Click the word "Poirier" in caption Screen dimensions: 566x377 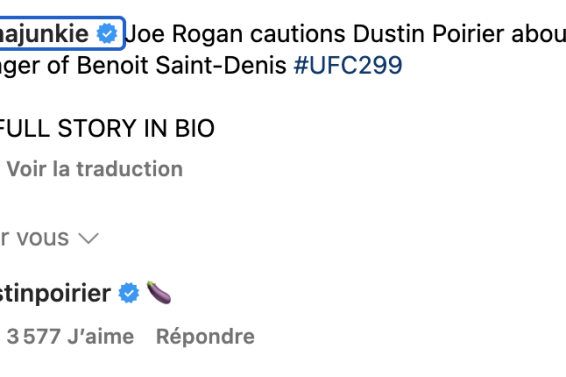[468, 34]
